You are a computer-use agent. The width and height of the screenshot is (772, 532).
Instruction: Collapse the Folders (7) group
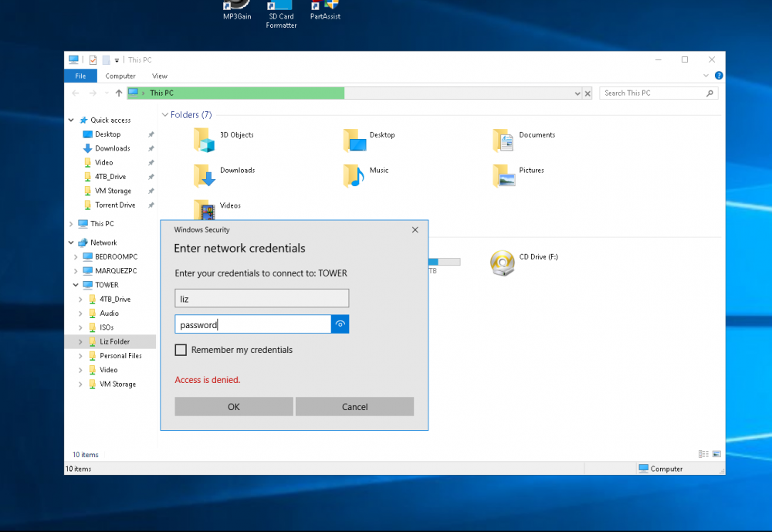pos(165,115)
